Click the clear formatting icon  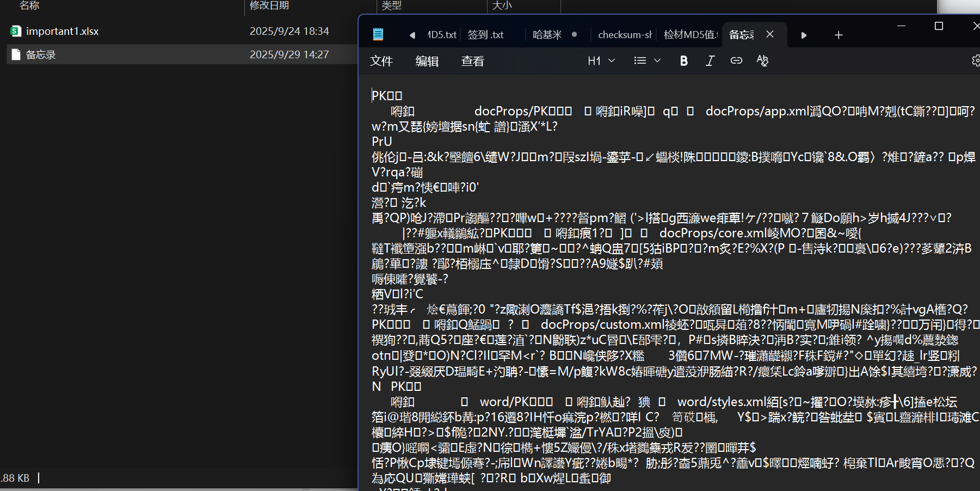click(x=762, y=61)
